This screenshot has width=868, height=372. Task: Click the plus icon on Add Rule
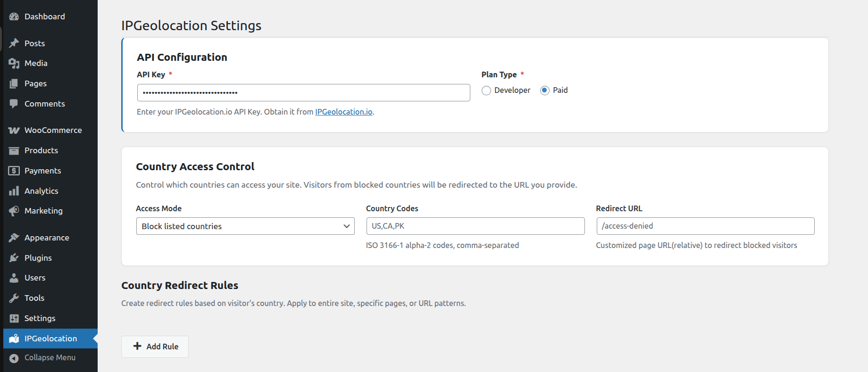[x=137, y=346]
